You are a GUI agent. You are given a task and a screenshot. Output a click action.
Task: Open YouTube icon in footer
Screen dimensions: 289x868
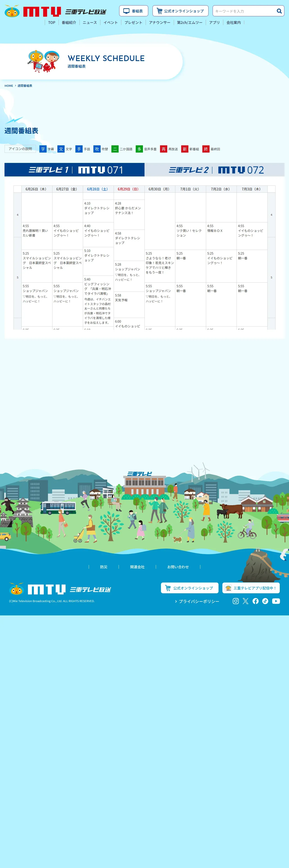[x=276, y=601]
